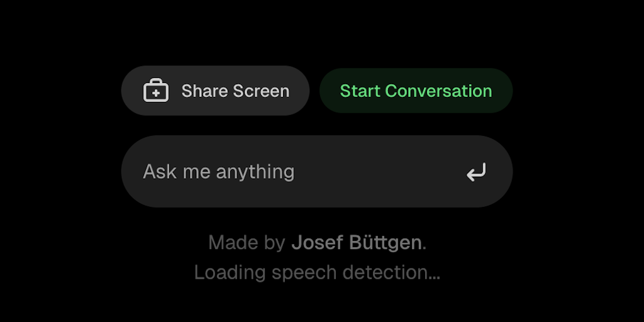Click the Start Conversation button
The image size is (644, 322).
pos(416,91)
